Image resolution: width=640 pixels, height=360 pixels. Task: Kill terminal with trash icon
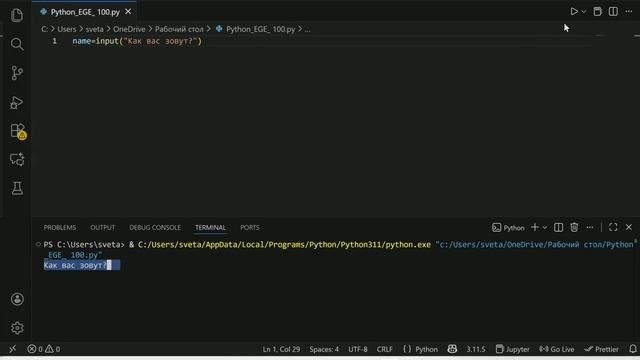pos(574,227)
